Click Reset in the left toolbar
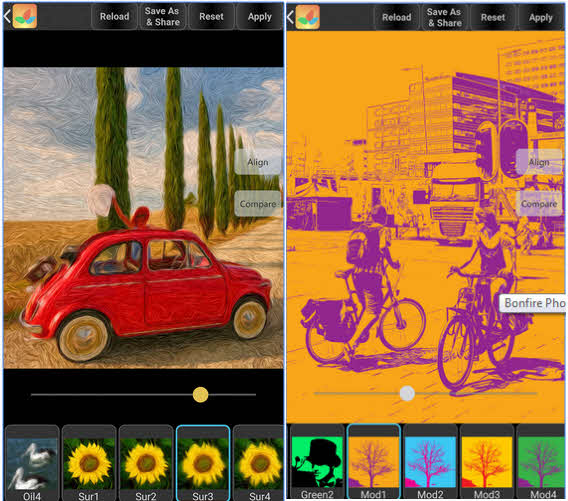568x501 pixels. [211, 16]
